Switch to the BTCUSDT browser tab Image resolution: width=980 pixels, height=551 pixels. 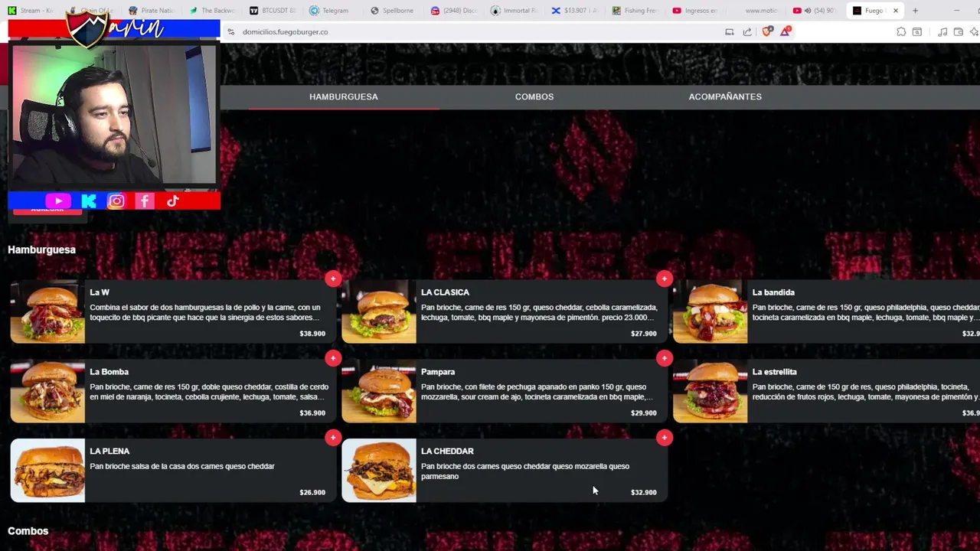273,11
